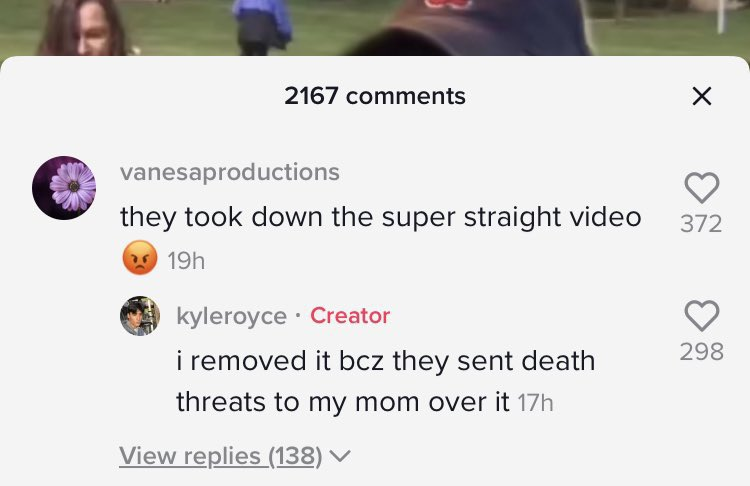The width and height of the screenshot is (750, 486).
Task: Select the 'they took down the super straight video' comment
Action: click(x=380, y=218)
